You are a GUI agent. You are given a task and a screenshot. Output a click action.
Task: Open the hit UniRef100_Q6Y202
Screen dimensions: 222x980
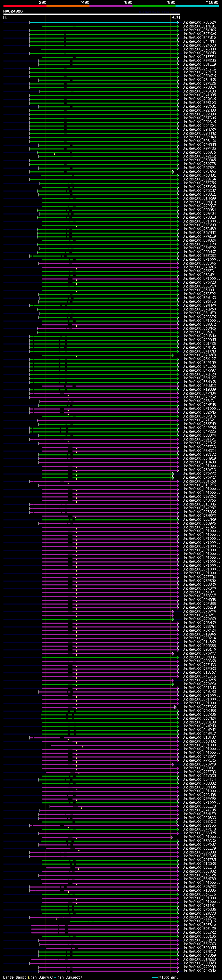pos(199,496)
